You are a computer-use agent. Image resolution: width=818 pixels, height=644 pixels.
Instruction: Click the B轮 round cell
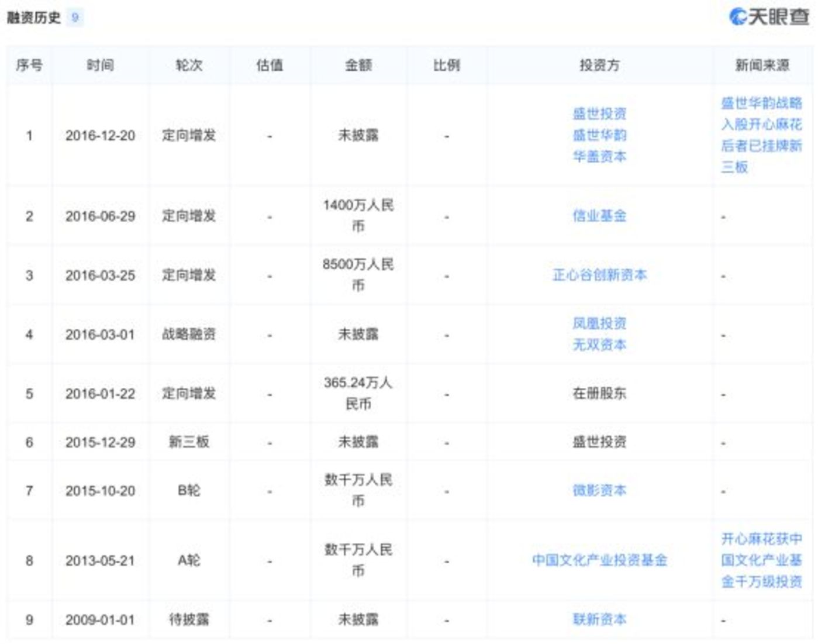(189, 491)
